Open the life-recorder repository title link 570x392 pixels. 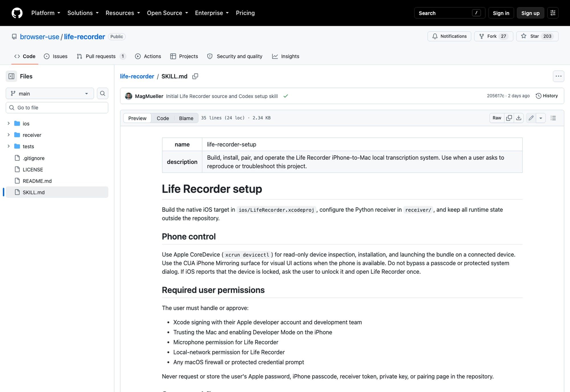coord(85,37)
